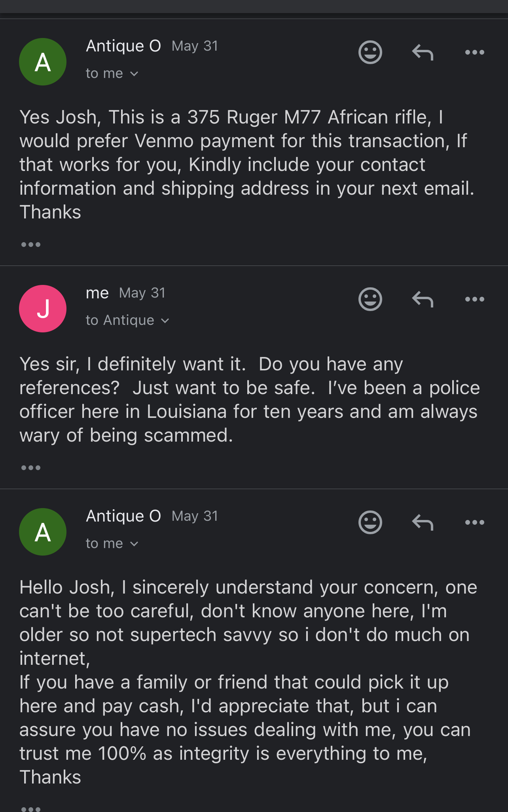The image size is (508, 812).
Task: Add emoji reaction to last Antique O email
Action: pos(370,522)
